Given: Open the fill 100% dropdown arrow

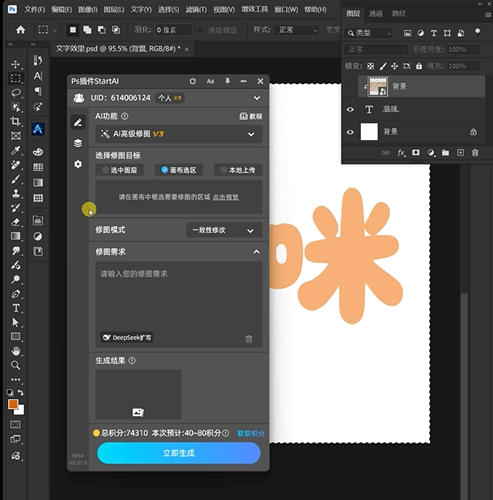Looking at the screenshot, I should (476, 66).
